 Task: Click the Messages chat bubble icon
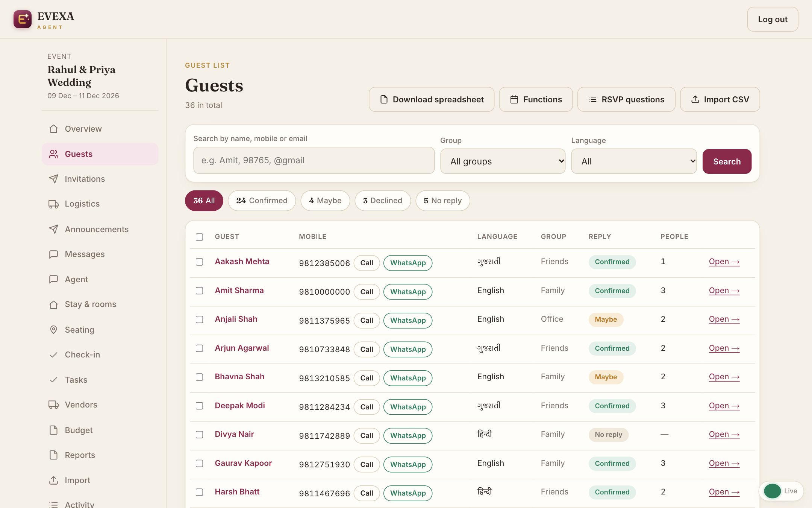tap(54, 254)
